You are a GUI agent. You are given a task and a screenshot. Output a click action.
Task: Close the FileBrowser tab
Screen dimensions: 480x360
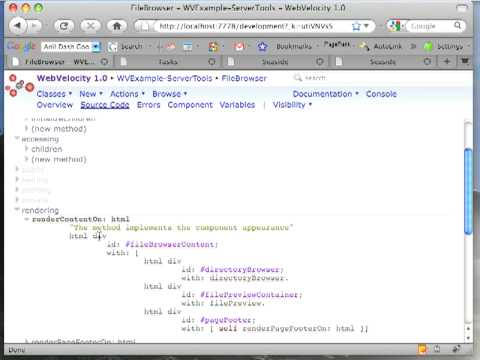click(x=104, y=62)
